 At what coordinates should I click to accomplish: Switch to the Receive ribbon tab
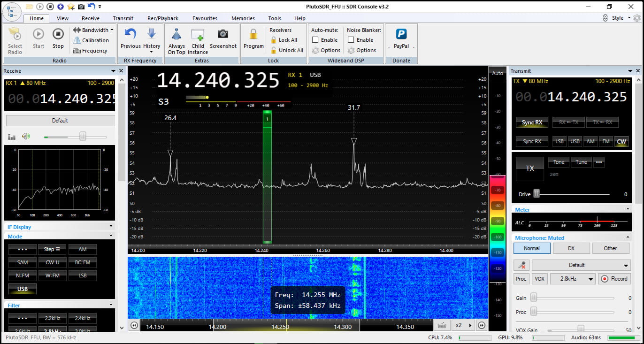[x=90, y=18]
